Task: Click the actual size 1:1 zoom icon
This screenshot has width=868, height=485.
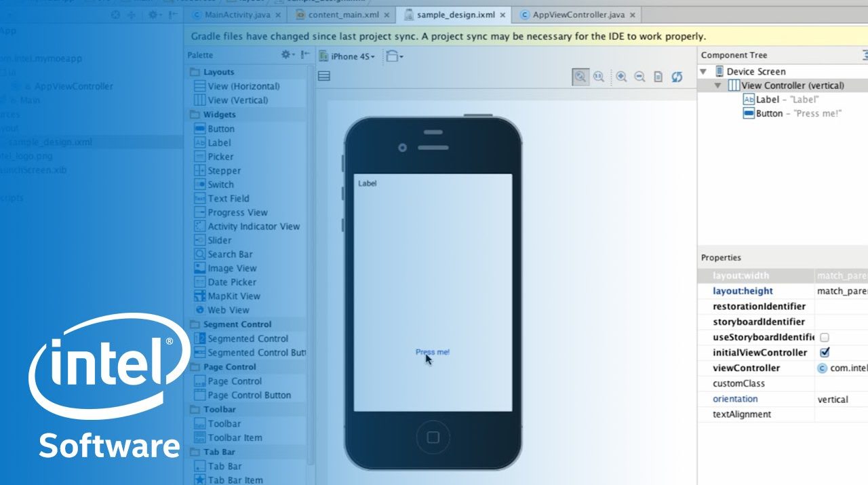Action: (599, 77)
